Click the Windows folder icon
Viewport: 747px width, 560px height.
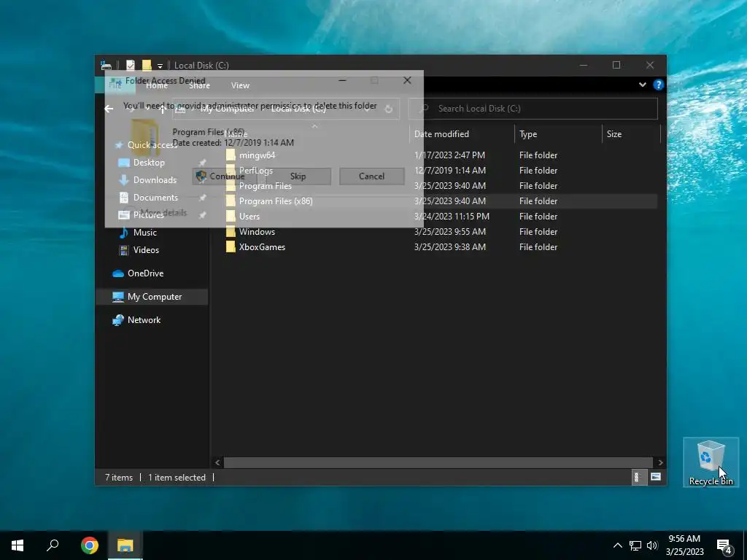coord(231,231)
